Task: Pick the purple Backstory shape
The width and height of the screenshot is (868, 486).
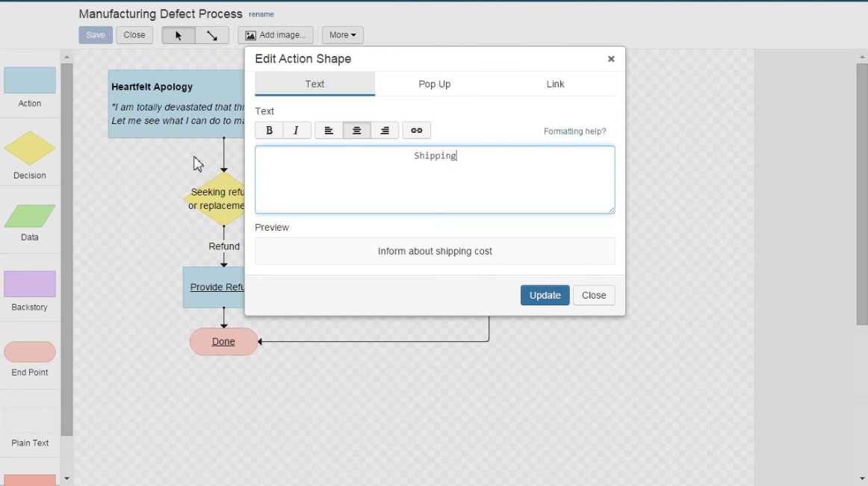Action: [30, 284]
